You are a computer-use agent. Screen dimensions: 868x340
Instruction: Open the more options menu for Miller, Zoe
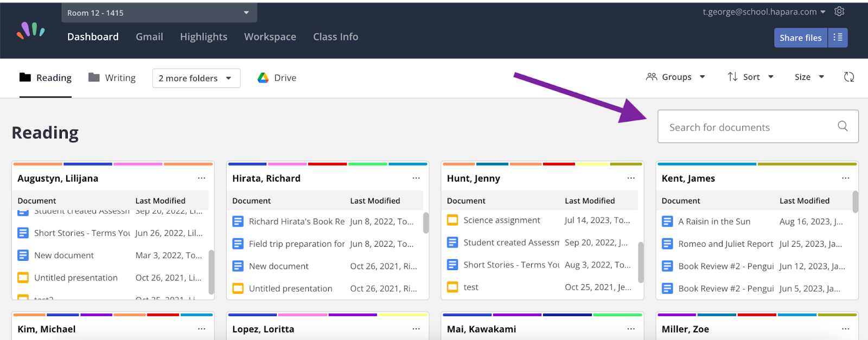coord(845,329)
